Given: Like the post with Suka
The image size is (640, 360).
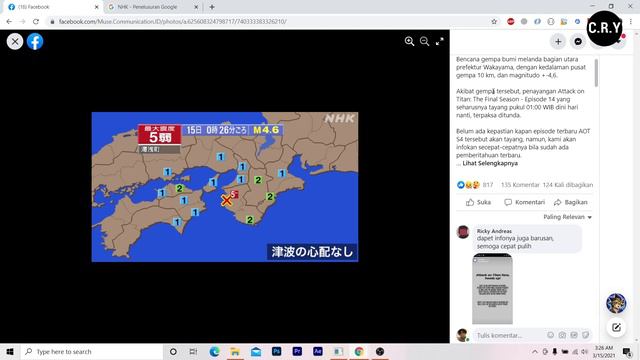Looking at the screenshot, I should 478,202.
